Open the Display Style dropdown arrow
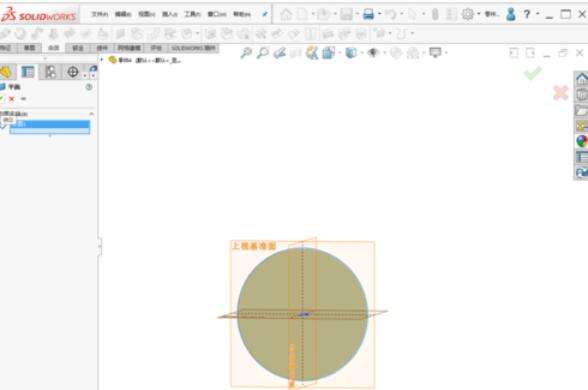 [362, 53]
